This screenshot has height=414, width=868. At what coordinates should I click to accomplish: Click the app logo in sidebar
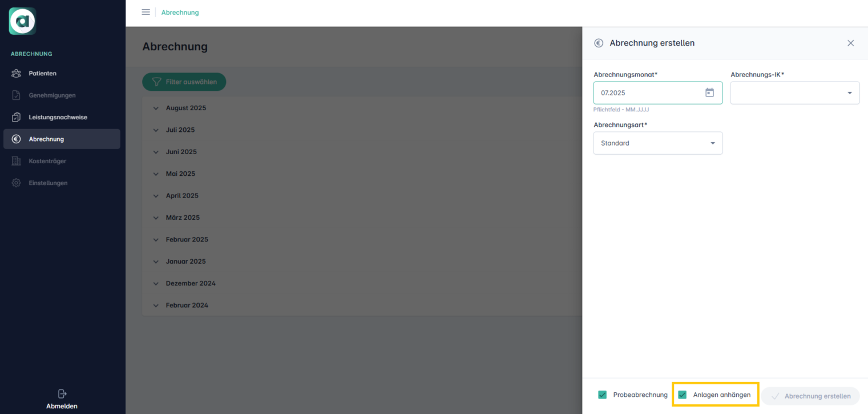pyautogui.click(x=22, y=21)
